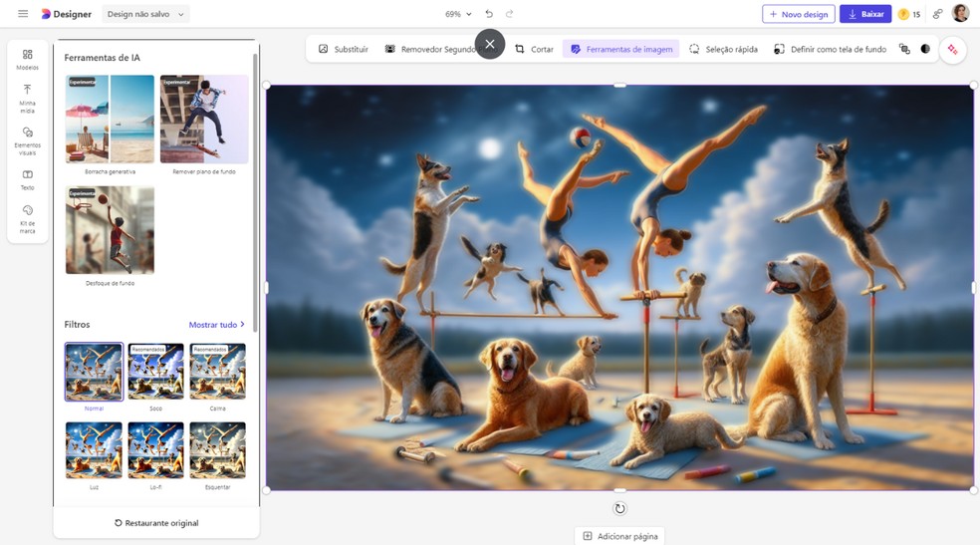This screenshot has height=545, width=980.
Task: View the coin credits balance
Action: [908, 14]
